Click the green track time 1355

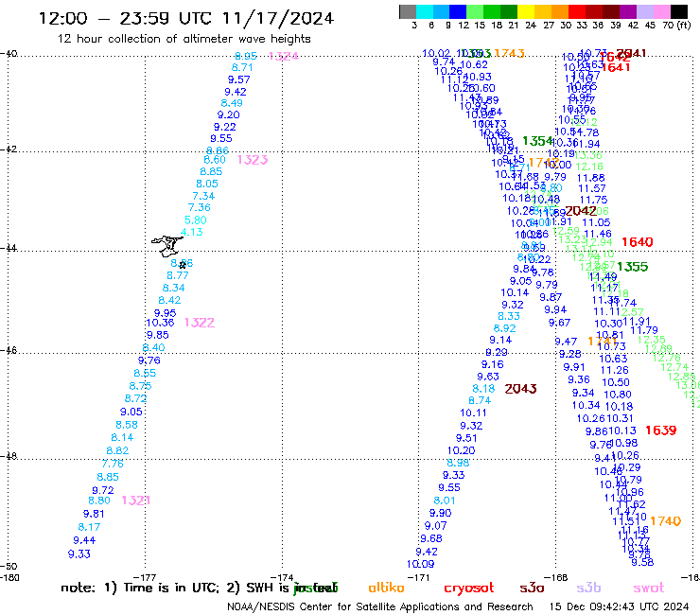coord(633,267)
